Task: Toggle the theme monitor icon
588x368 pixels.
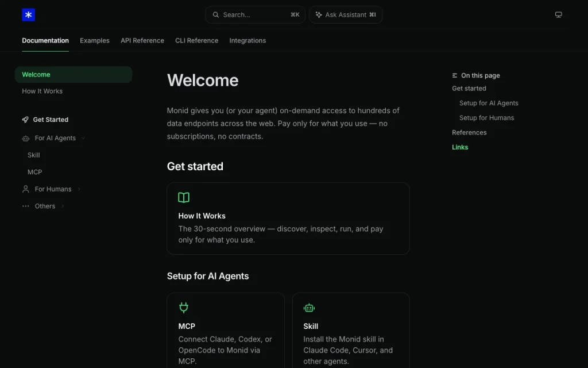Action: tap(558, 14)
